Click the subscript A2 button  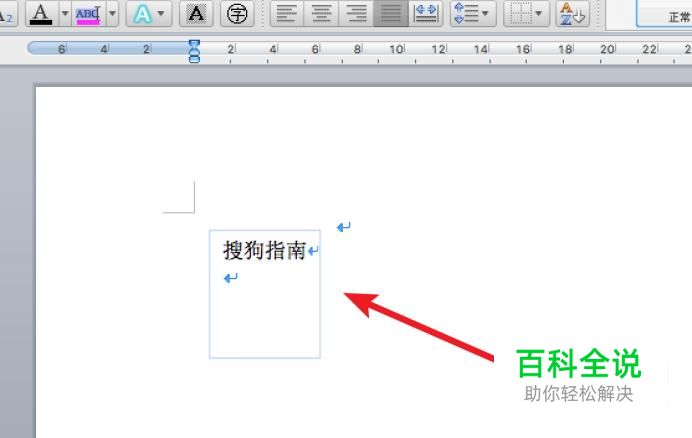coord(7,15)
